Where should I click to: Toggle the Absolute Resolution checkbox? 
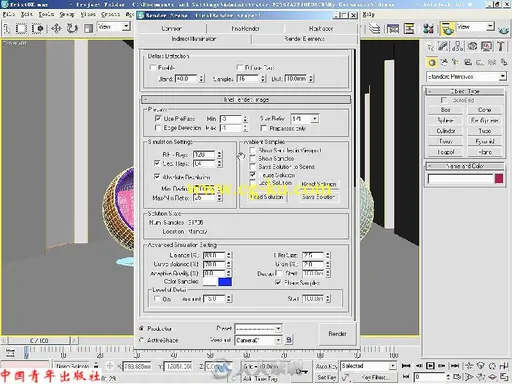pos(157,176)
